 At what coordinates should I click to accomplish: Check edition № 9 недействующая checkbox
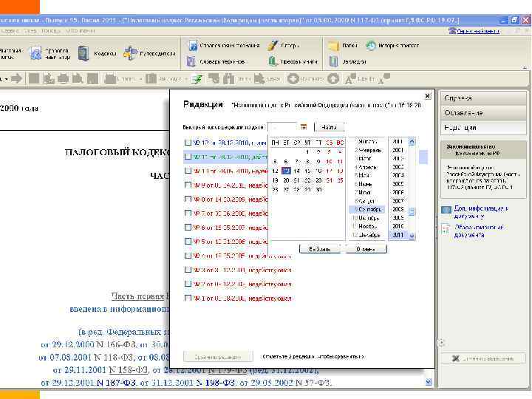click(188, 185)
